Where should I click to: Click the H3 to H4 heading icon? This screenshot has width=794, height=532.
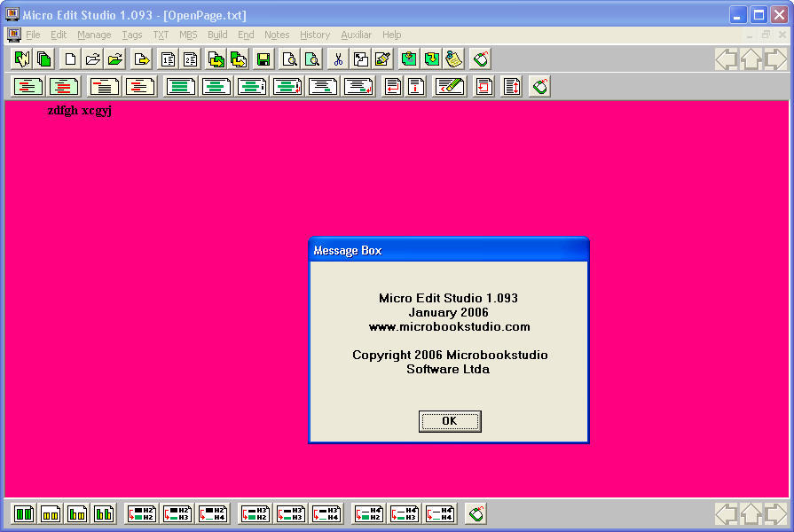click(326, 513)
